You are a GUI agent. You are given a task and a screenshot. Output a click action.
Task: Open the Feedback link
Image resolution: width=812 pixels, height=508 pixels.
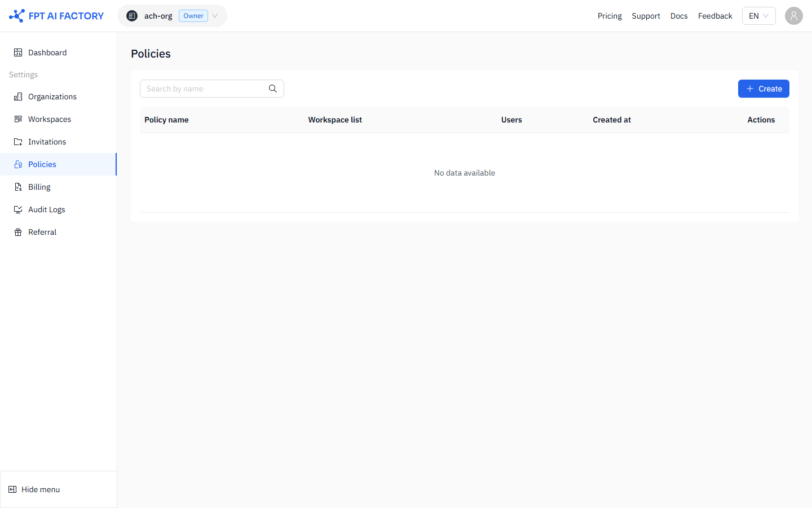pyautogui.click(x=715, y=16)
